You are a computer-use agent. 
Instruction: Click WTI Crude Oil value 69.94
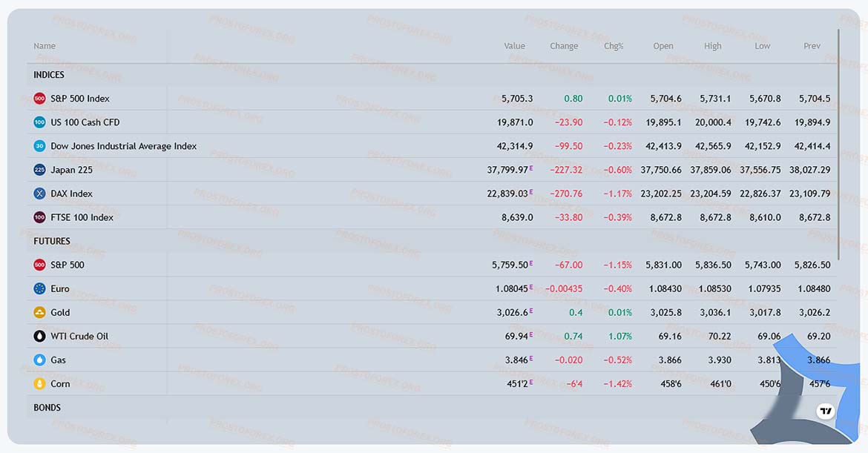(516, 337)
